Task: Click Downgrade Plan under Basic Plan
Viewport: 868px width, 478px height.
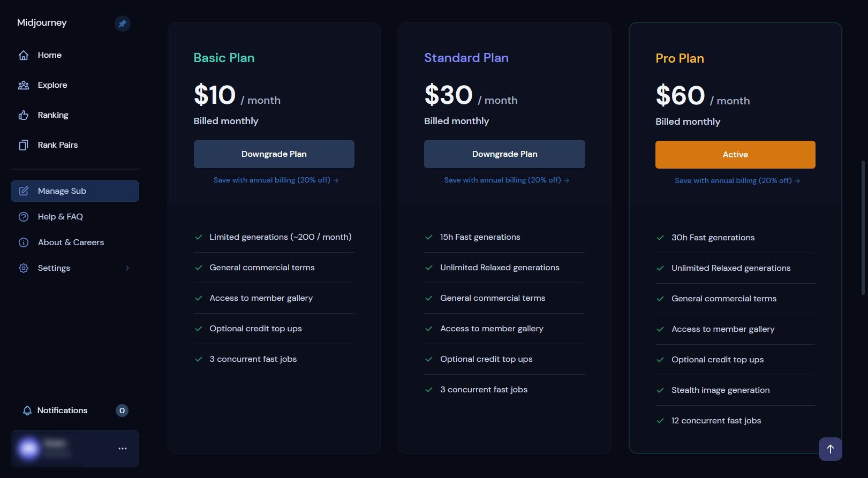Action: pyautogui.click(x=274, y=154)
